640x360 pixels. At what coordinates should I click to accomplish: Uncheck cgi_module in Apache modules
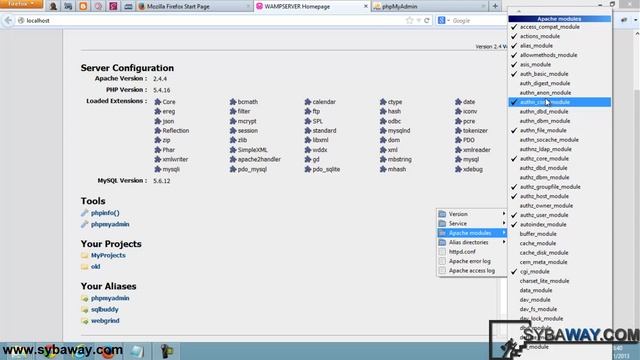559,271
